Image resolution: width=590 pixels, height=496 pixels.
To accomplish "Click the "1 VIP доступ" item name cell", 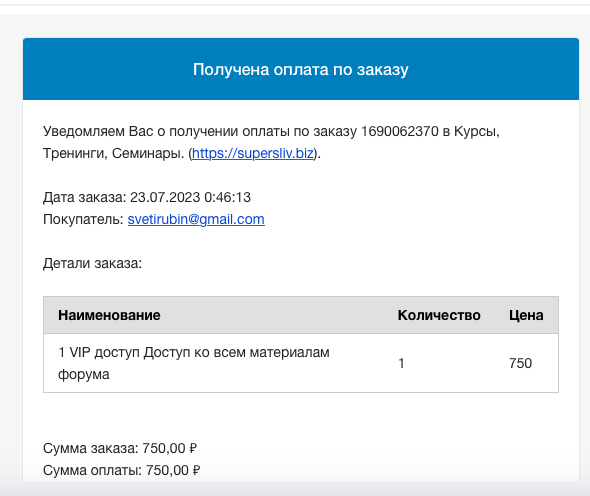I will click(194, 363).
